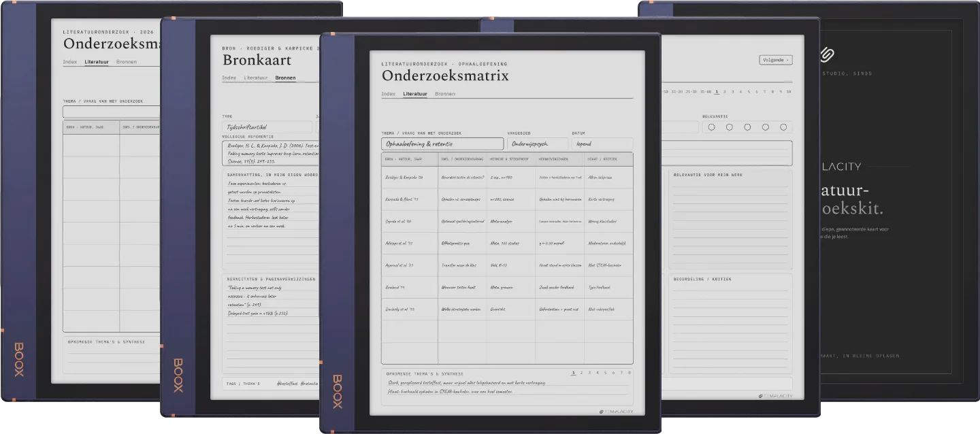Click the Volgende button

point(775,60)
